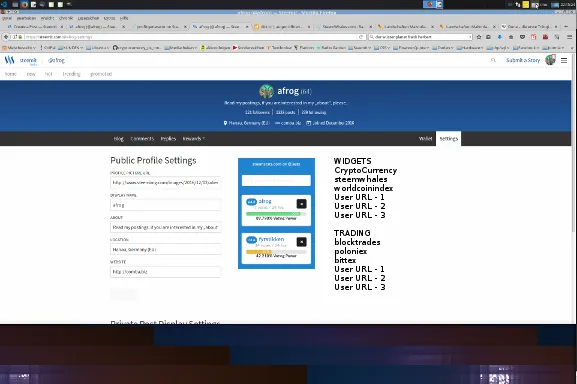Click the 'CryptoCurrency' text

365,170
